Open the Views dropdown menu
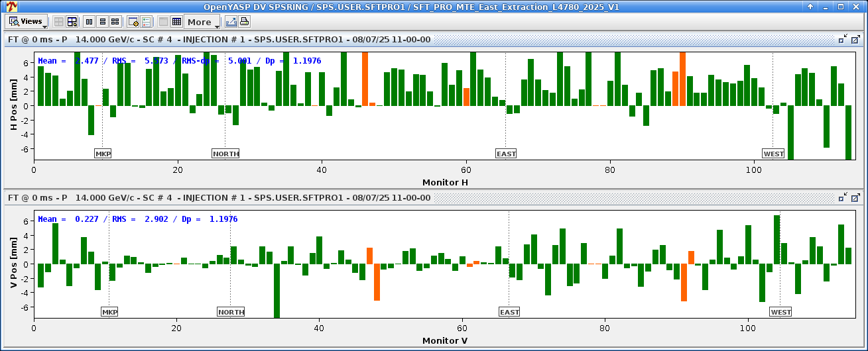868x351 pixels. (27, 22)
